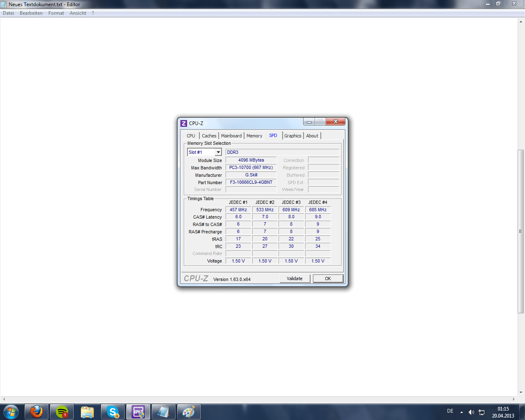Open the ? help menu in Editor

tap(93, 13)
